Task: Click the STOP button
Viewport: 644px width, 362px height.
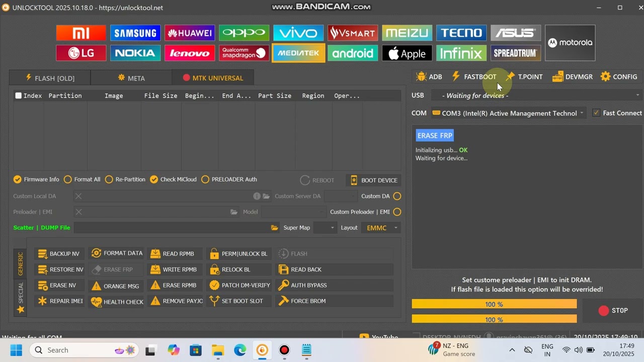Action: [x=613, y=311]
